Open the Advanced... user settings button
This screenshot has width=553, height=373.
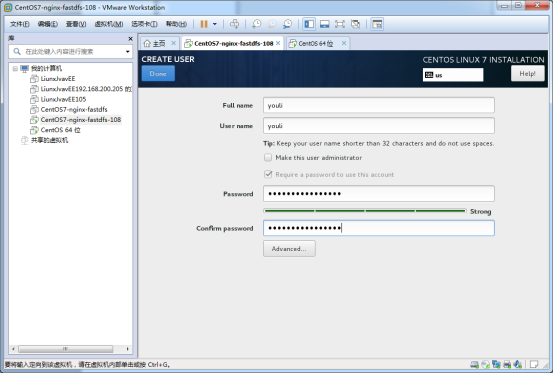pos(289,249)
